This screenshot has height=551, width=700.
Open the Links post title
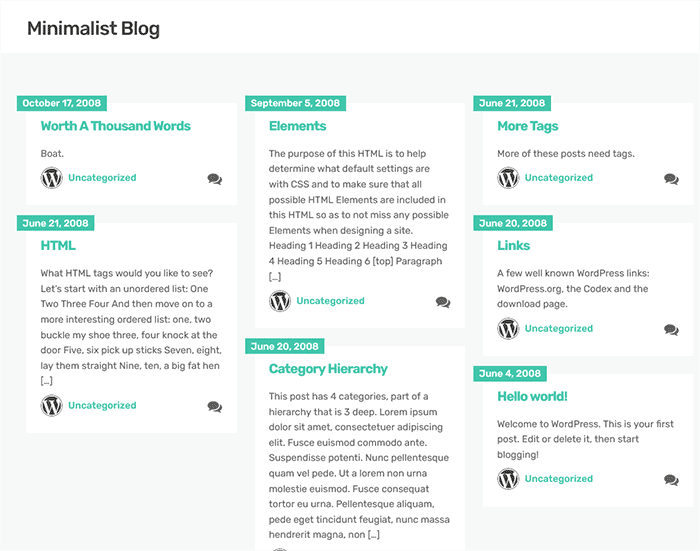[513, 245]
